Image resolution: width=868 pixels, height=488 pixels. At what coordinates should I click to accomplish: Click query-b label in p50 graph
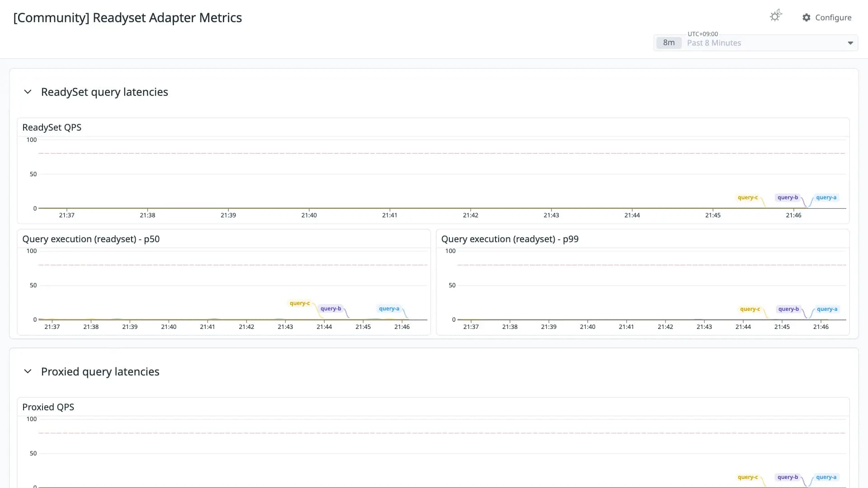point(331,309)
